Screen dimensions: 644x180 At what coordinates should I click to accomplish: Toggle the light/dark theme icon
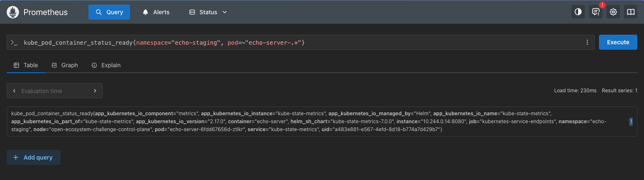[x=578, y=12]
